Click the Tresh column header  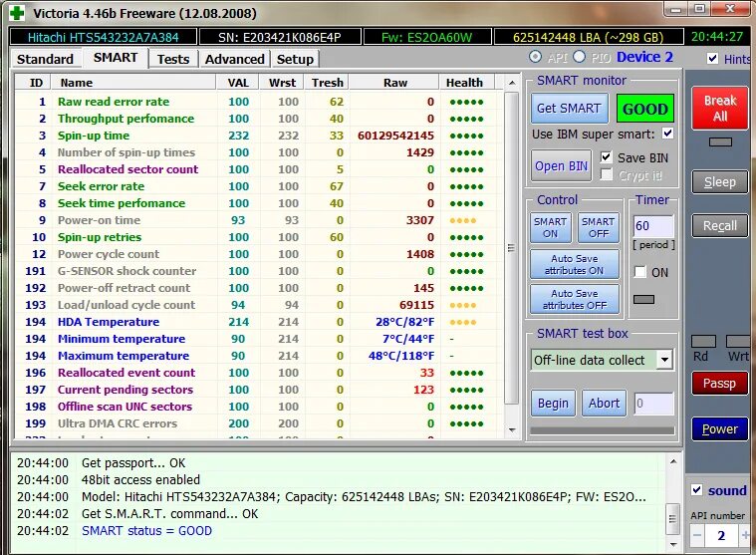click(327, 83)
